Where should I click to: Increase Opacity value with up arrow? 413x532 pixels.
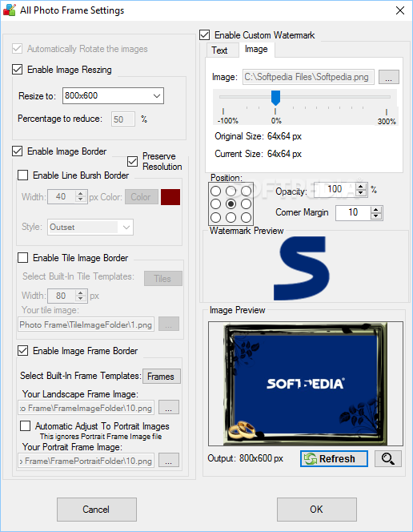pos(361,187)
